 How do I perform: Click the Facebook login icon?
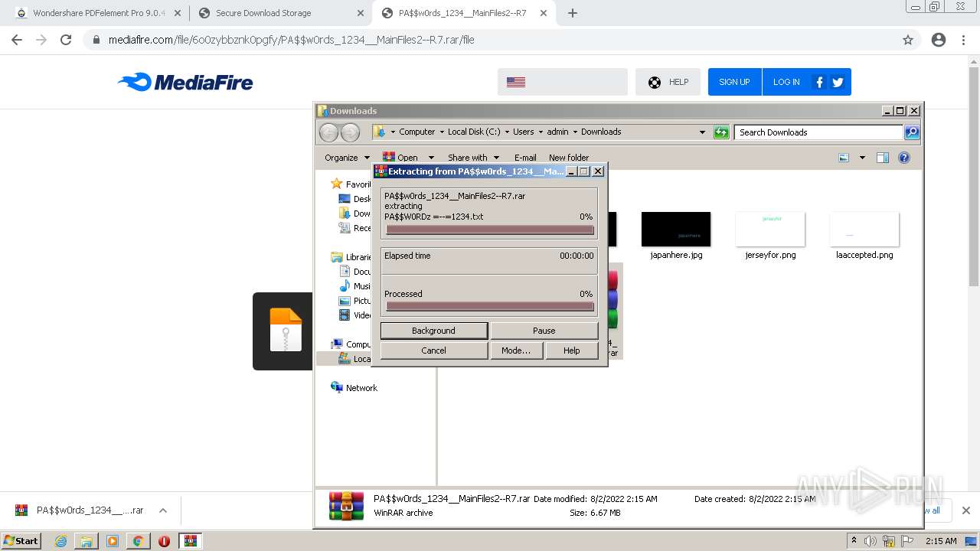pos(819,82)
